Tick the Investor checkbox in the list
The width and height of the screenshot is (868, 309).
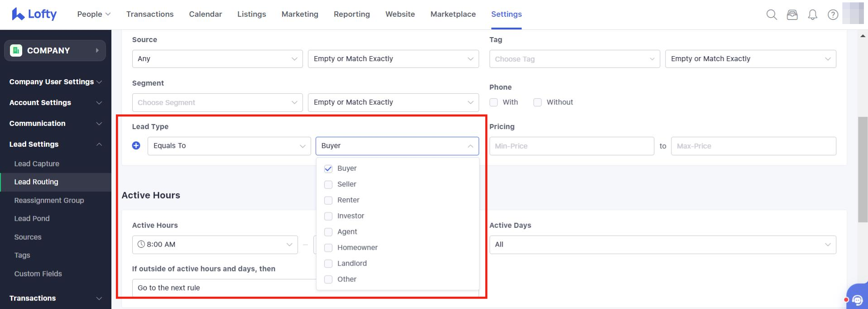328,216
